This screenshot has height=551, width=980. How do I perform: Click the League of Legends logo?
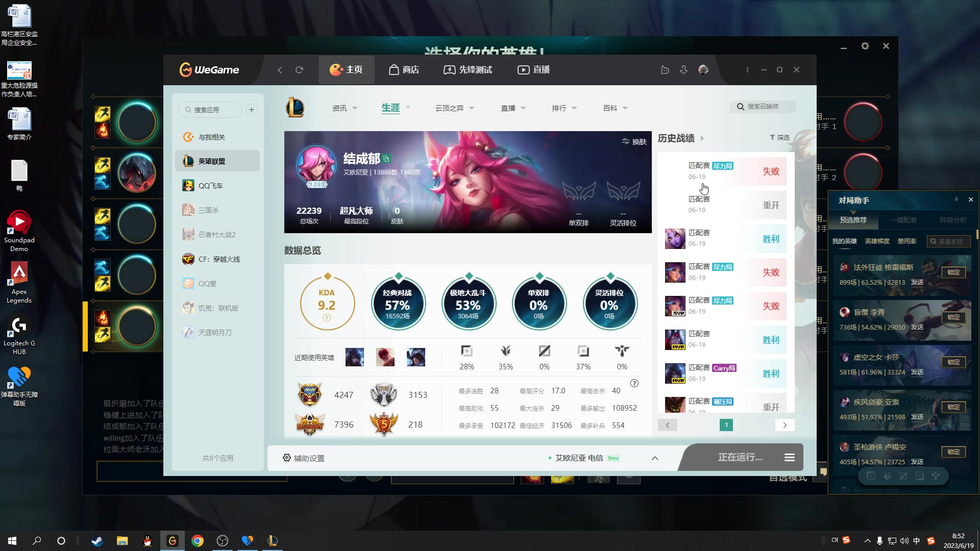pos(295,108)
